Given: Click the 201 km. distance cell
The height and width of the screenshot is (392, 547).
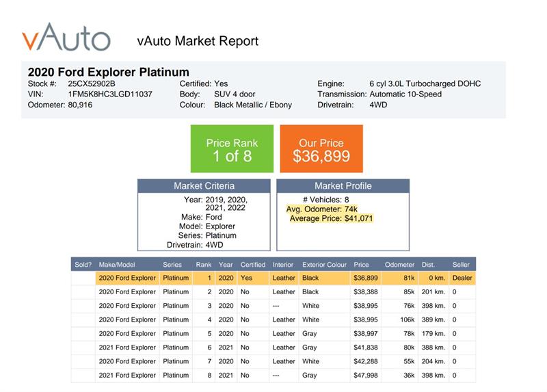Looking at the screenshot, I should [x=433, y=292].
